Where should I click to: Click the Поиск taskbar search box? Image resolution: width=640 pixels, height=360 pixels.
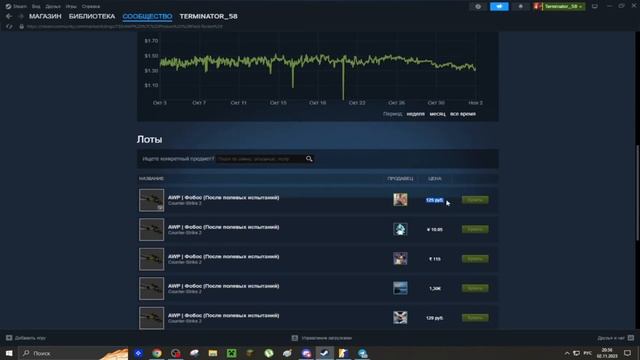pyautogui.click(x=73, y=353)
